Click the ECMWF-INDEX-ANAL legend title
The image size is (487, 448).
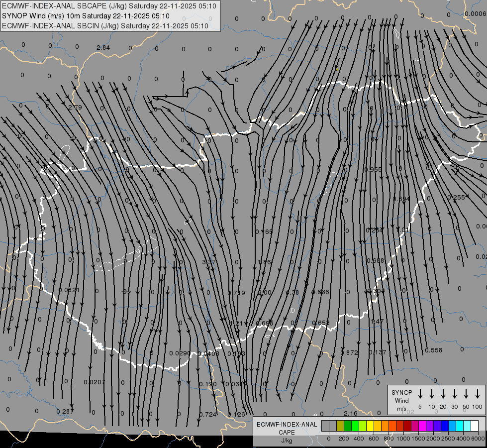pyautogui.click(x=287, y=425)
